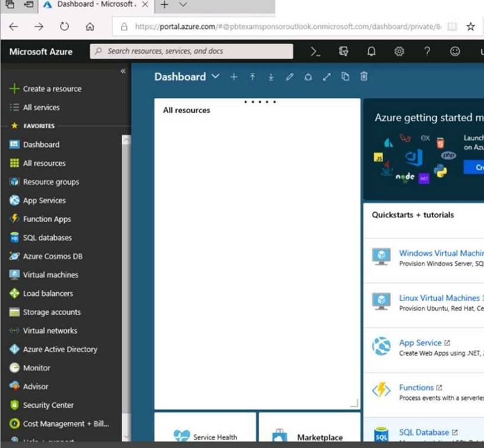Enter full screen dashboard mode
The width and height of the screenshot is (484, 448).
coord(326,76)
